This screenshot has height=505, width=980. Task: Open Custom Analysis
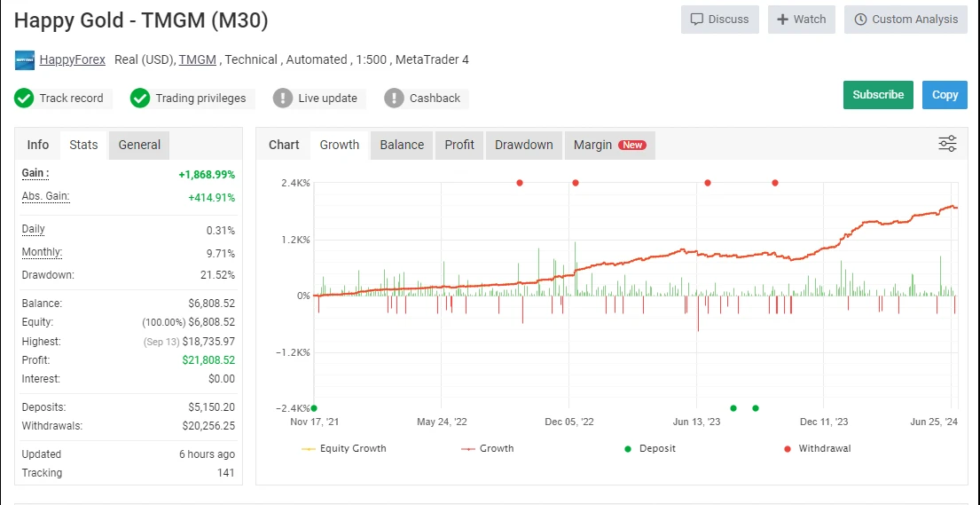[x=906, y=20]
